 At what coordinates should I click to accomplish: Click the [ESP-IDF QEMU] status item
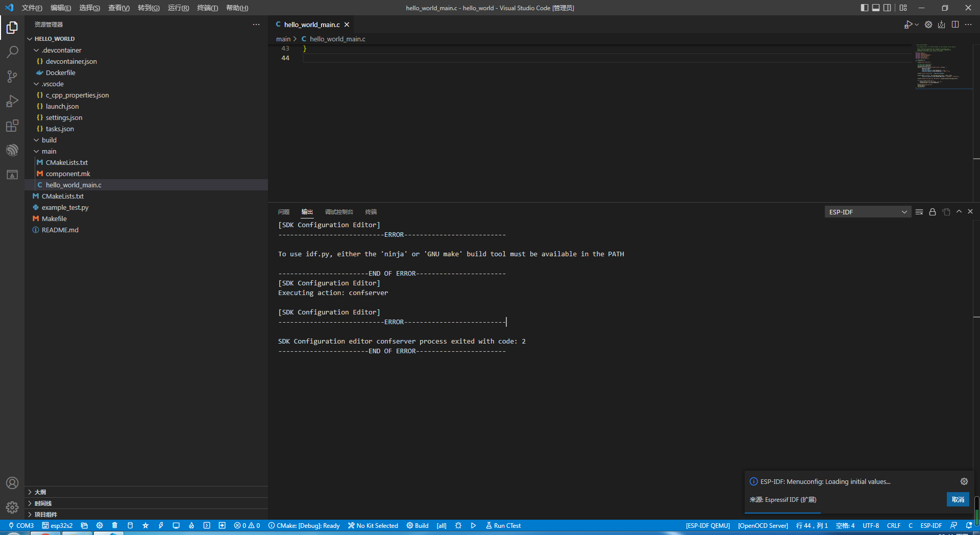click(x=708, y=525)
